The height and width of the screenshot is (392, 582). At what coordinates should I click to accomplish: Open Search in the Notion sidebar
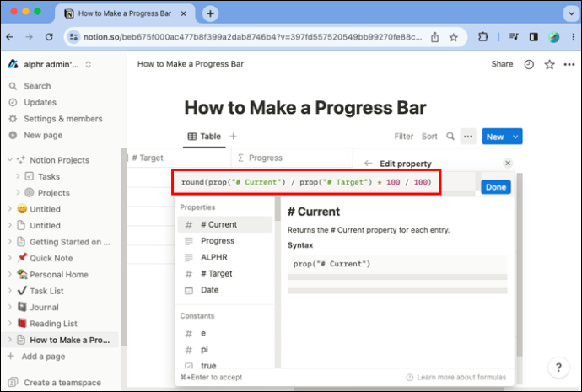coord(37,86)
